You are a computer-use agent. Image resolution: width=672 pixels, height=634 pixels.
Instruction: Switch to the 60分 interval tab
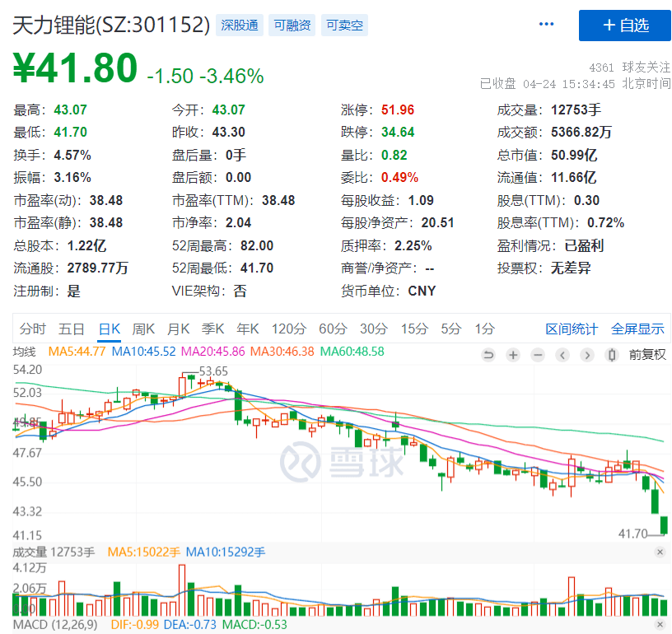pyautogui.click(x=333, y=329)
